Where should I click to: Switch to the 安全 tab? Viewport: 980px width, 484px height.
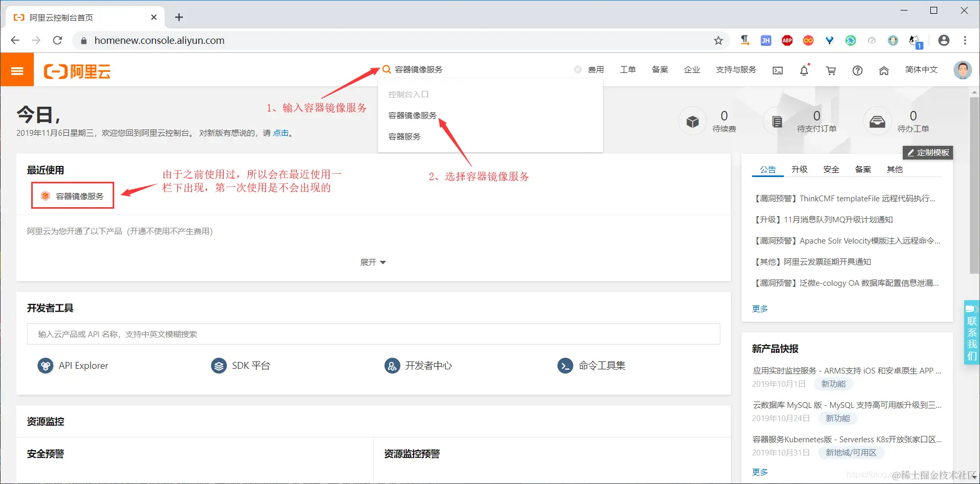pos(831,169)
